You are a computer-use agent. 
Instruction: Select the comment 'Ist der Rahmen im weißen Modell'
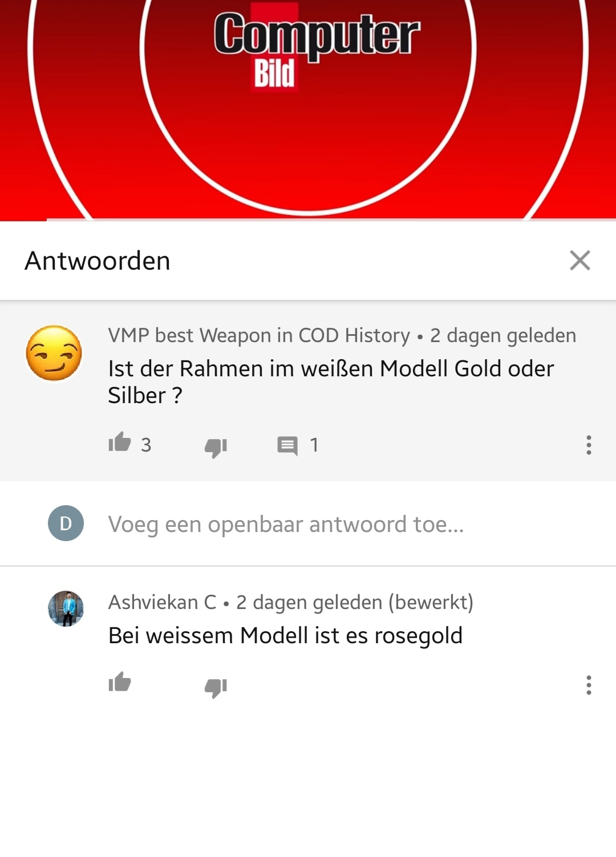coord(331,382)
